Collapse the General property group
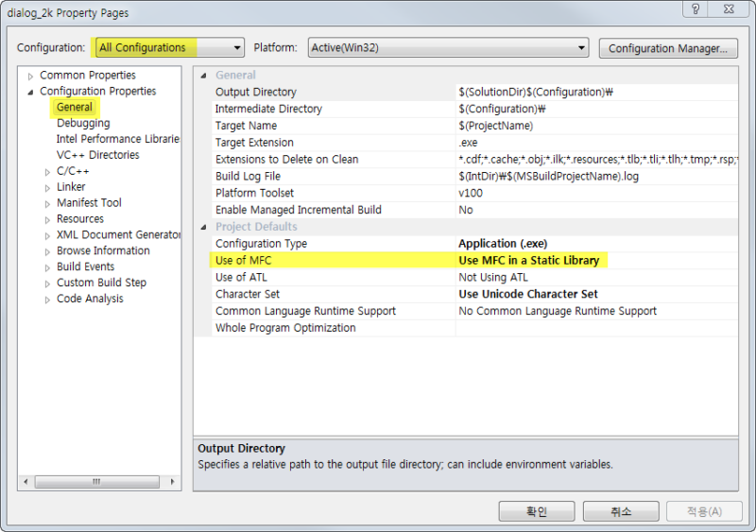Image resolution: width=756 pixels, height=532 pixels. click(203, 76)
